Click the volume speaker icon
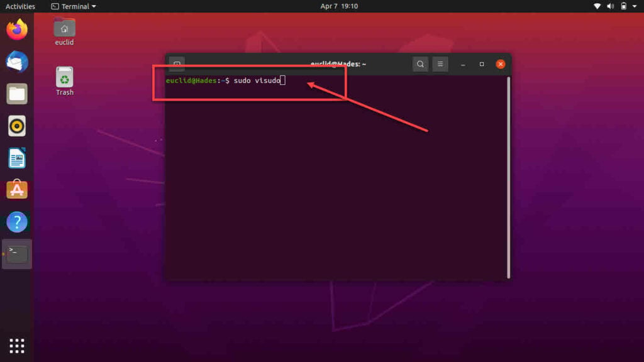Image resolution: width=644 pixels, height=362 pixels. 610,6
